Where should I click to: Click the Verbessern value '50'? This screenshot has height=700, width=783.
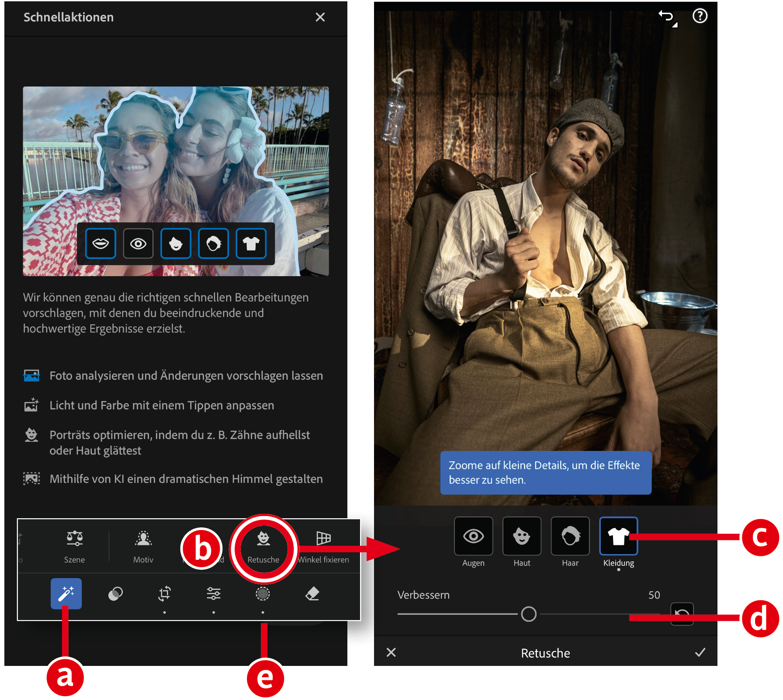(x=654, y=595)
